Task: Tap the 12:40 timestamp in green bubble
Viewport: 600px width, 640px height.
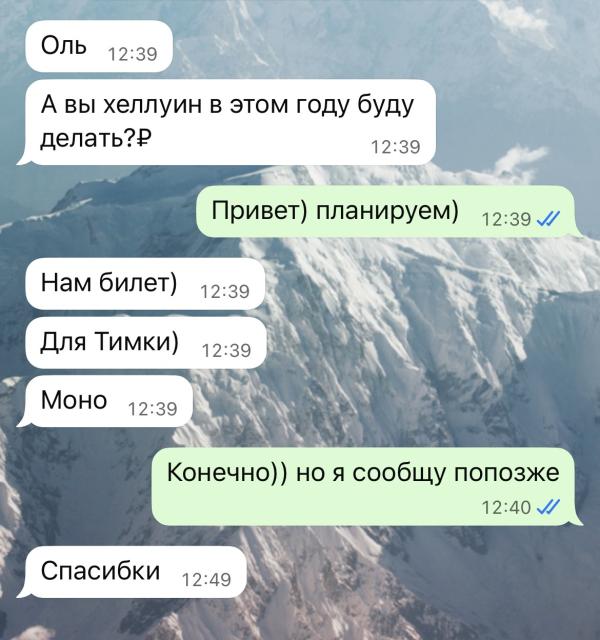Action: coord(506,507)
